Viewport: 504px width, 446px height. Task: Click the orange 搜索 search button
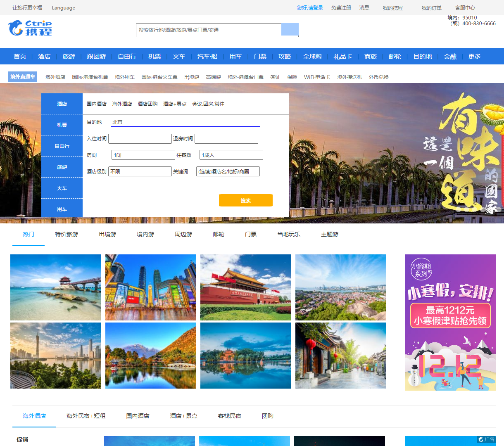tap(245, 200)
